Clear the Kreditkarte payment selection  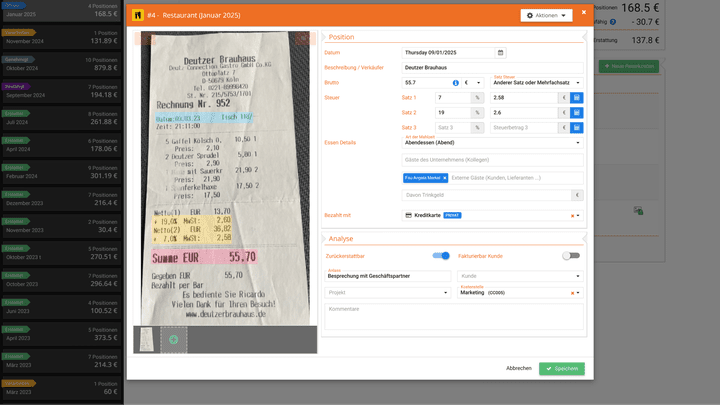tap(571, 215)
